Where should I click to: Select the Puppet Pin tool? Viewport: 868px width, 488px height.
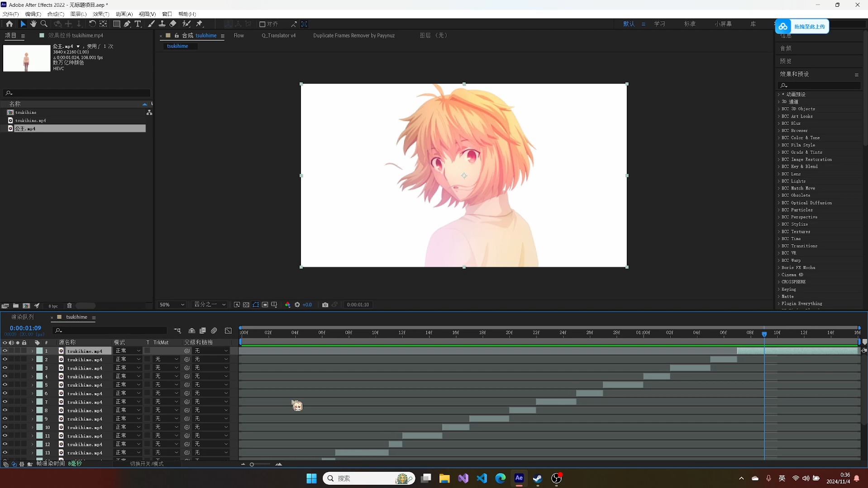[200, 24]
